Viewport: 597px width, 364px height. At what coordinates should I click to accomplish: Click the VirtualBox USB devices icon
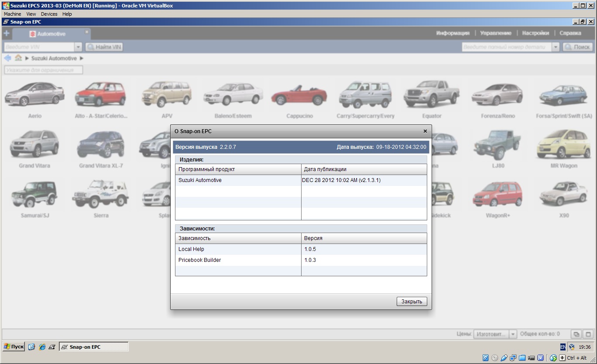[x=504, y=358]
